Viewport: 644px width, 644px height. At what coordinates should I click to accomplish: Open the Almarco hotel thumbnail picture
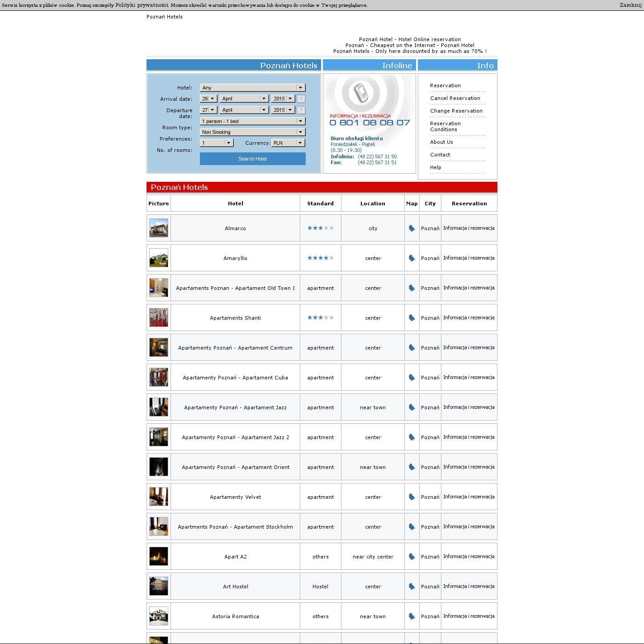pos(159,228)
